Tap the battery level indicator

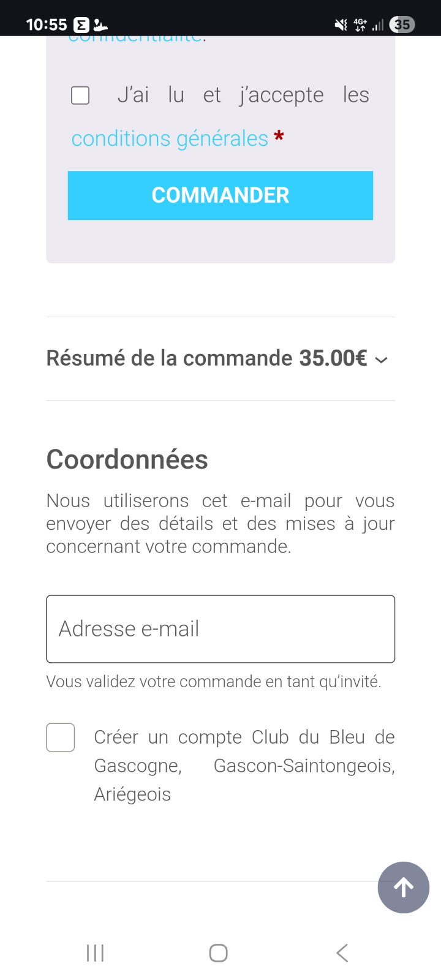402,24
